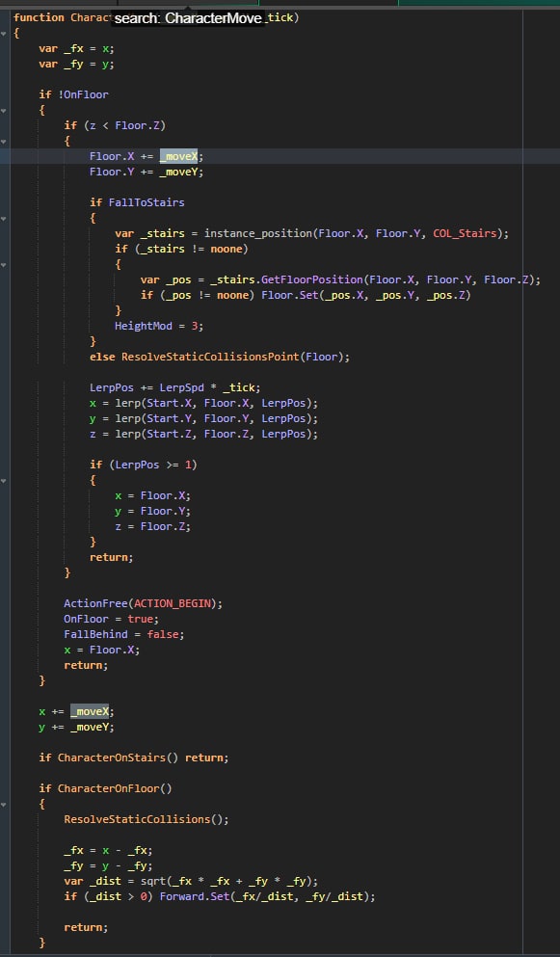Click the 'Forward.Set' method call

point(194,896)
